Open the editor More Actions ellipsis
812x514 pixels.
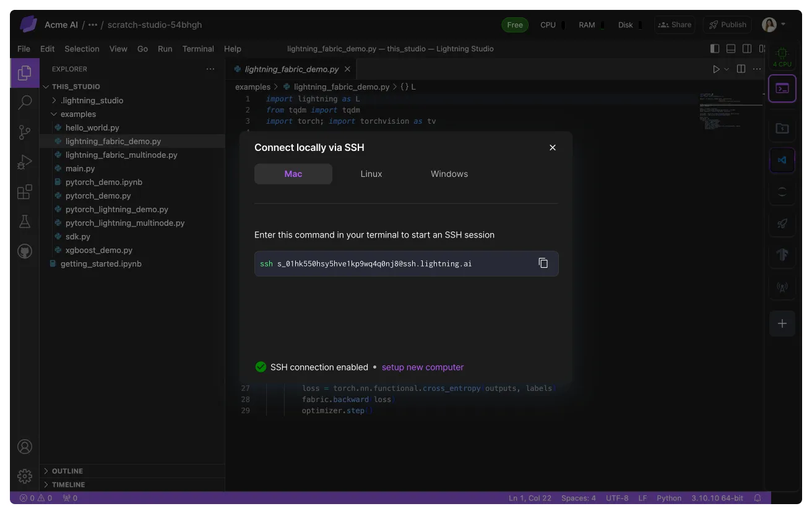[x=756, y=69]
